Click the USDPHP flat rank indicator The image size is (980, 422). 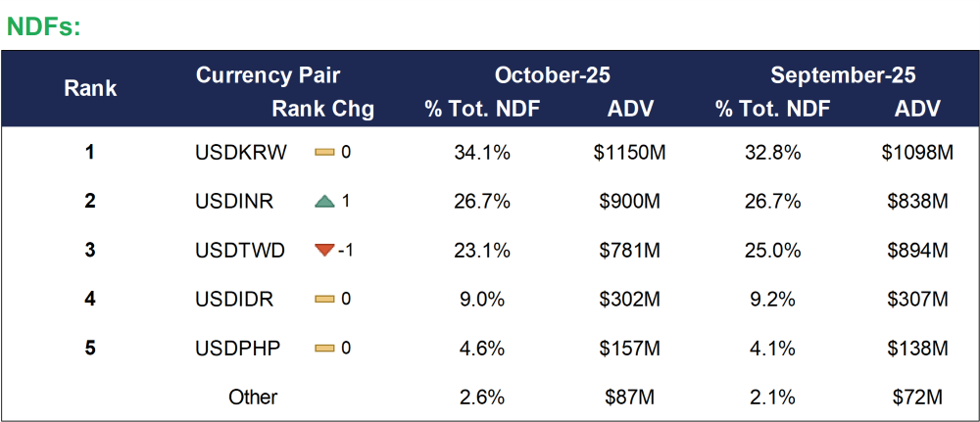tap(325, 349)
